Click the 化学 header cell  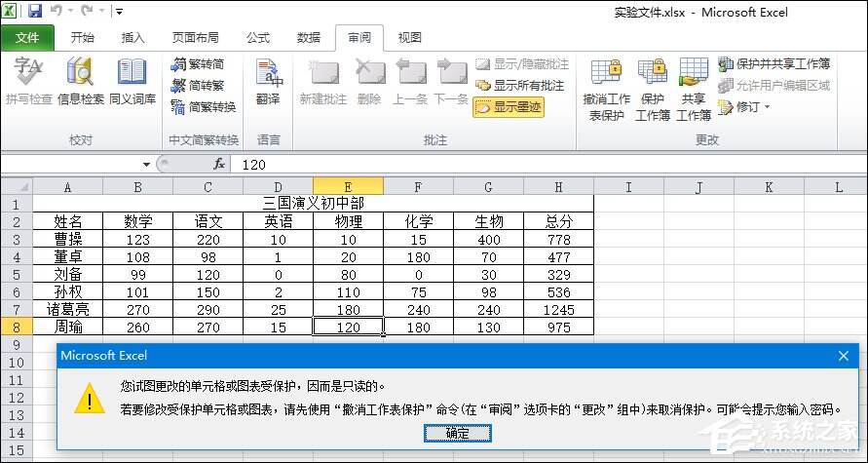click(419, 221)
